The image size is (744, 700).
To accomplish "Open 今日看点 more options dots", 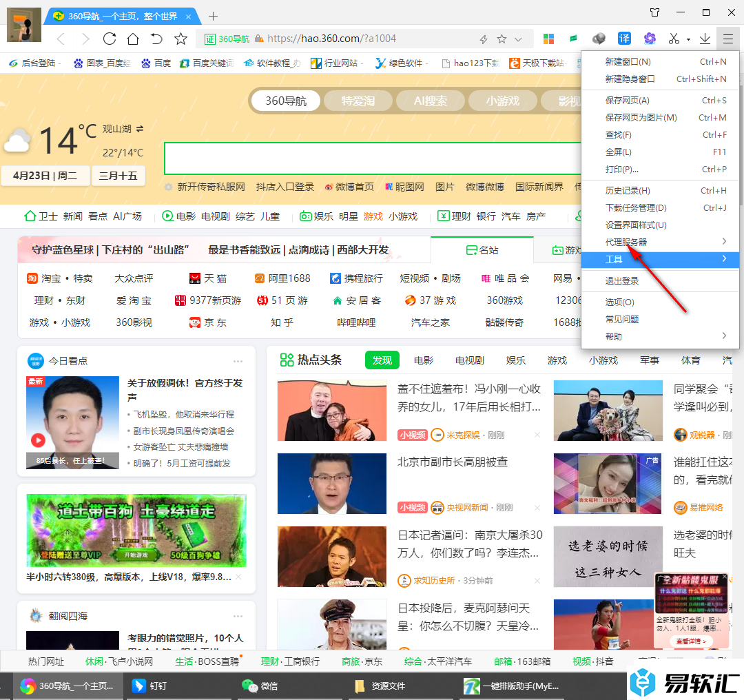I will tap(238, 361).
